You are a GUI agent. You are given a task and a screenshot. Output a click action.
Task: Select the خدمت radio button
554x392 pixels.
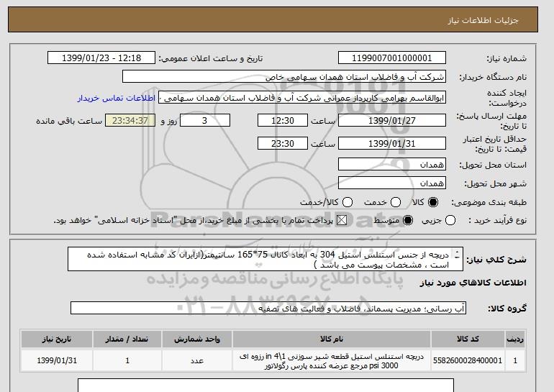[x=396, y=202]
